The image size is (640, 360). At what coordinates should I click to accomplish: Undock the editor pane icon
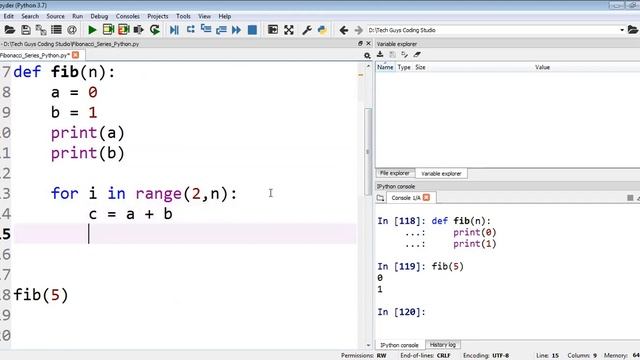click(360, 43)
